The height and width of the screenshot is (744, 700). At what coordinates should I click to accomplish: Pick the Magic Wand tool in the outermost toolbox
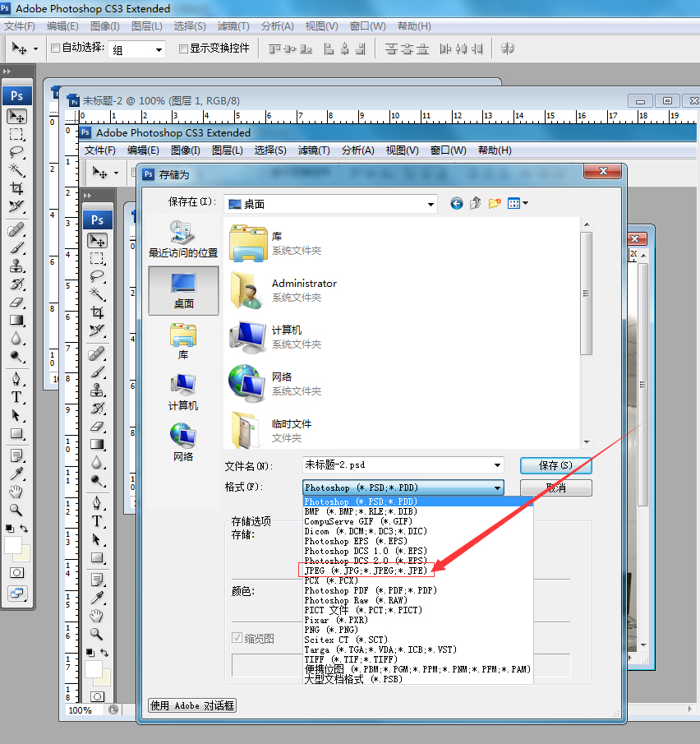coord(16,169)
